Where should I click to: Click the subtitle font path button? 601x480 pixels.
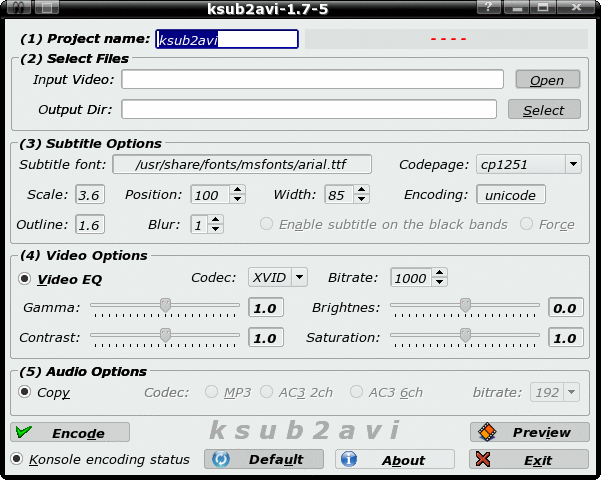tap(242, 164)
